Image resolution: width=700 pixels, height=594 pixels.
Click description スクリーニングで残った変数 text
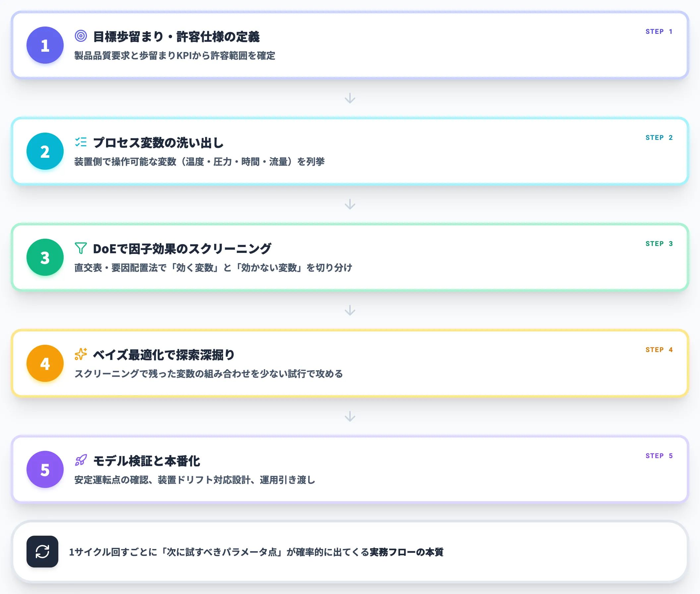coord(208,374)
